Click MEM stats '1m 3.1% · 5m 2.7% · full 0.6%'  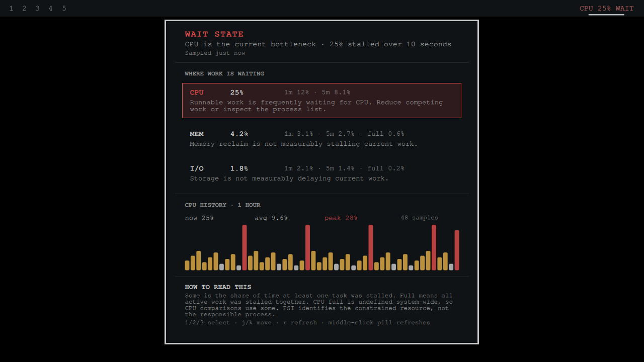click(344, 134)
